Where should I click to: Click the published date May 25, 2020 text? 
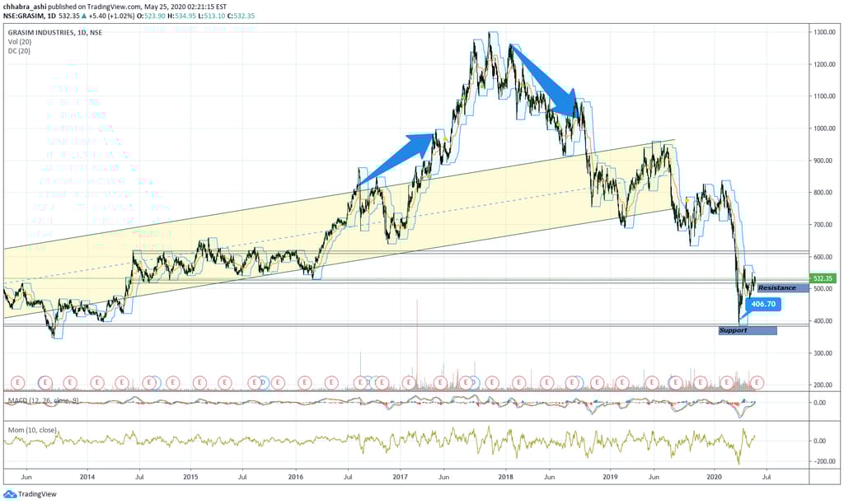coord(166,7)
